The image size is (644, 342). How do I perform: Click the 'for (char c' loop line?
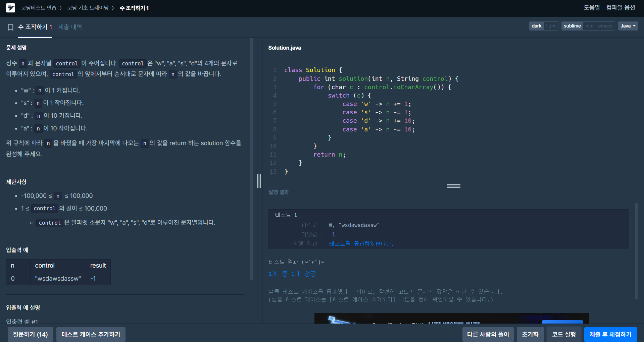point(382,87)
